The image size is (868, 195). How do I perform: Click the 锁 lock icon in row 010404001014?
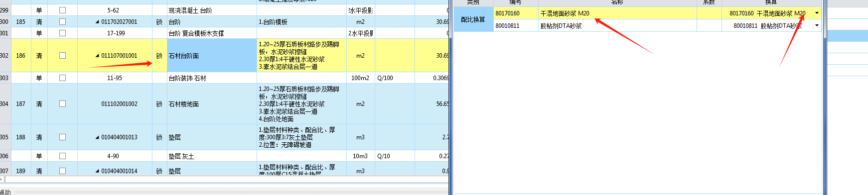159,171
